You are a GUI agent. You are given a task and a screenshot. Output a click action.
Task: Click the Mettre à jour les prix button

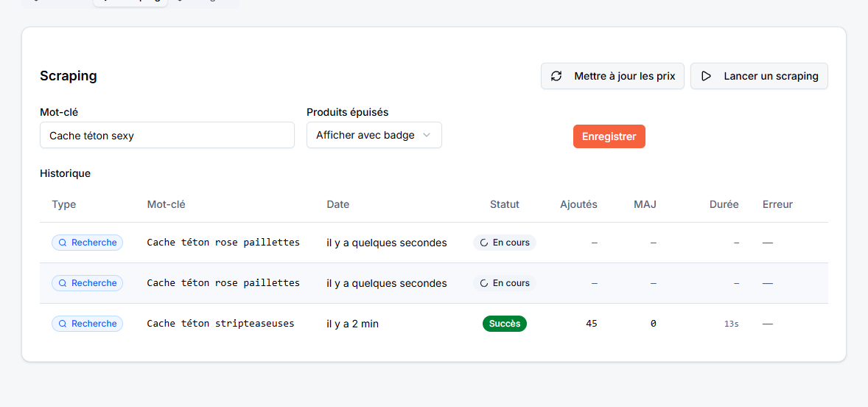click(612, 76)
